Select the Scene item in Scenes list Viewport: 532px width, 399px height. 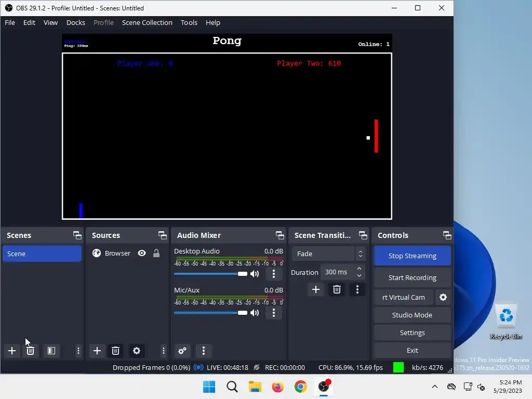click(42, 254)
